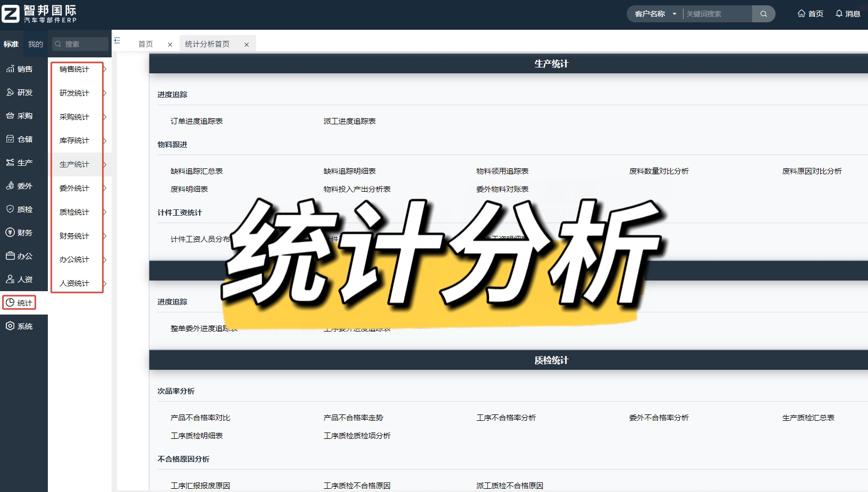Open 委外物料对账表 report
Image resolution: width=868 pixels, height=492 pixels.
pos(502,189)
